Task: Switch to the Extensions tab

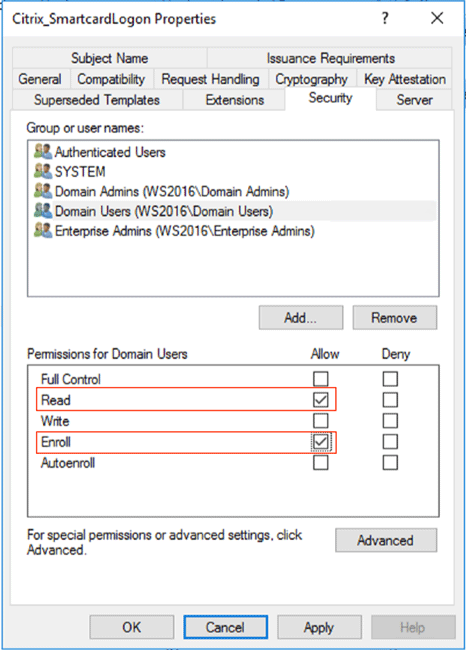Action: (235, 100)
